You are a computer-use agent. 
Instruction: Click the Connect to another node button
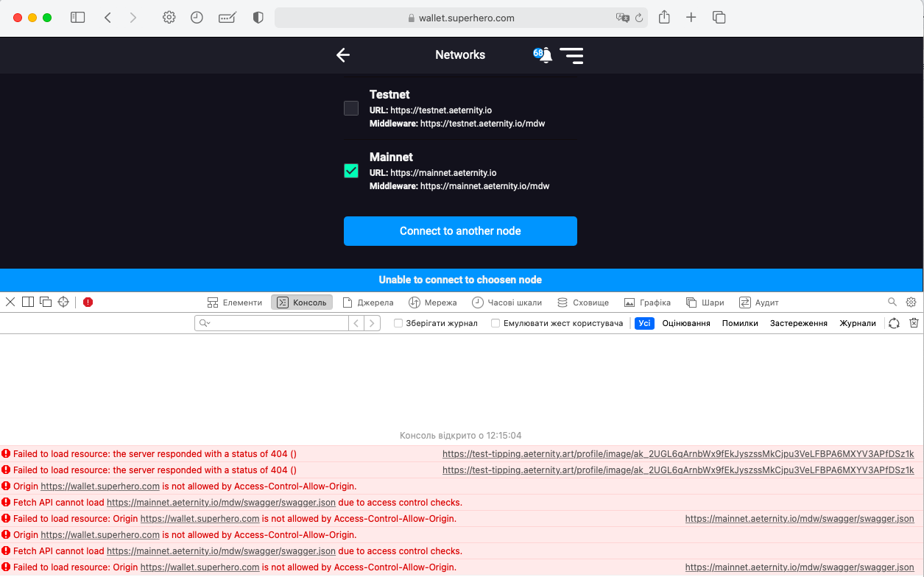460,230
